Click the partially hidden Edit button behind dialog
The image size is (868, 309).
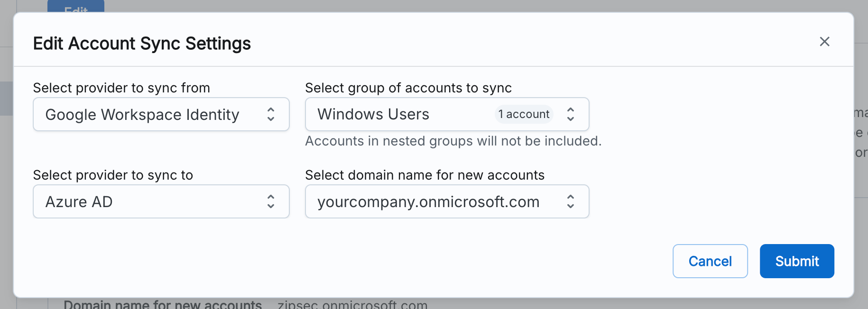click(76, 7)
